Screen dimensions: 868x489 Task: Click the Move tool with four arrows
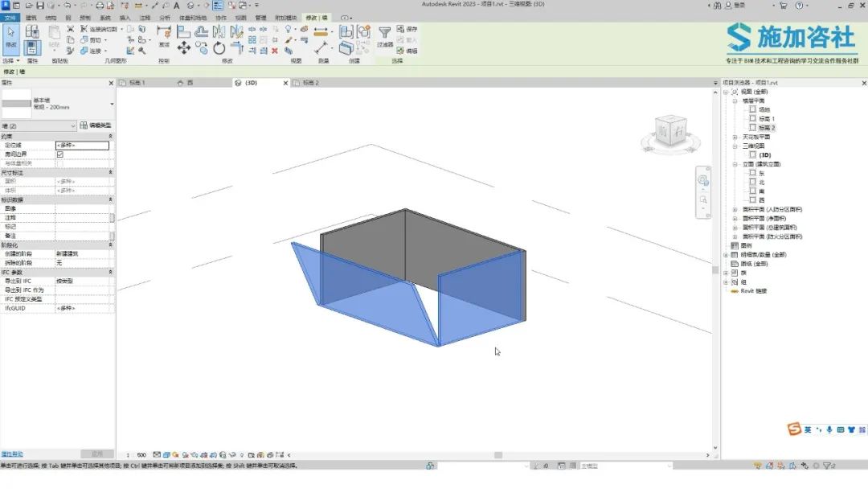point(184,47)
